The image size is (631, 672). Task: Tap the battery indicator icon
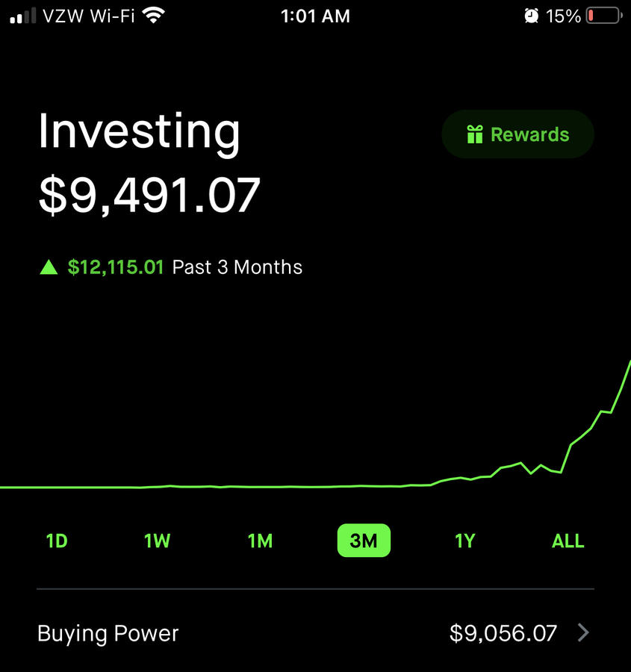[x=604, y=16]
